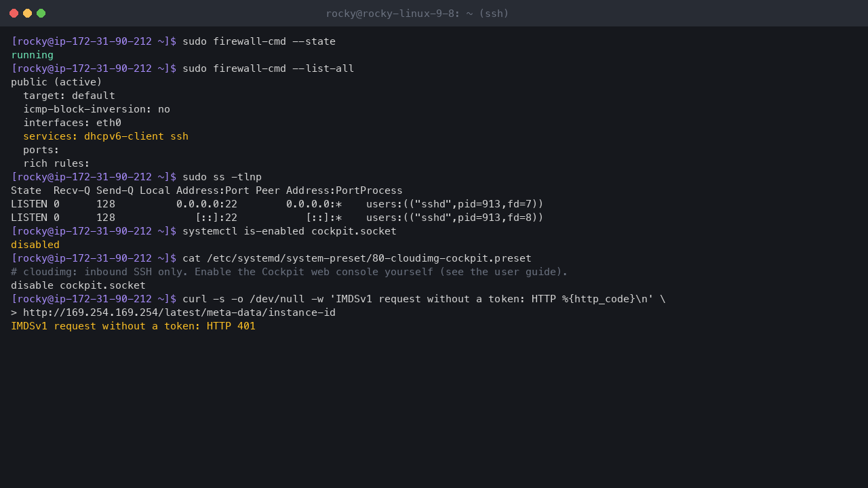The image size is (868, 488).
Task: Click the ss header row starting with 'State'
Action: coord(207,190)
